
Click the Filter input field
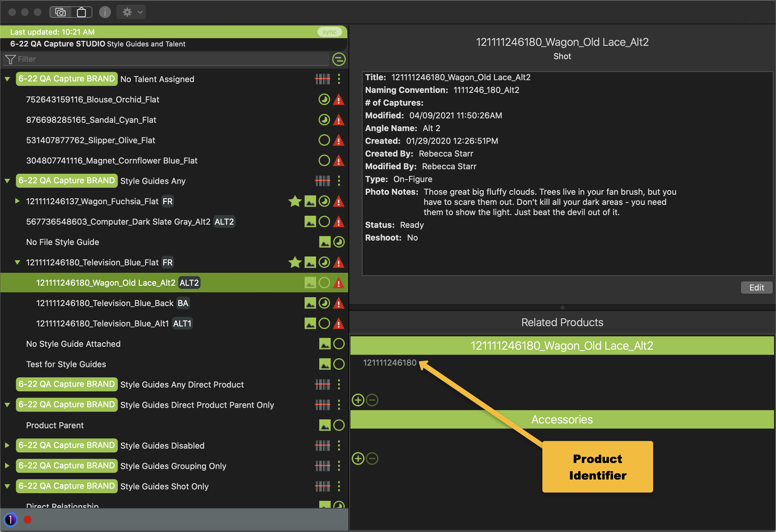click(167, 59)
